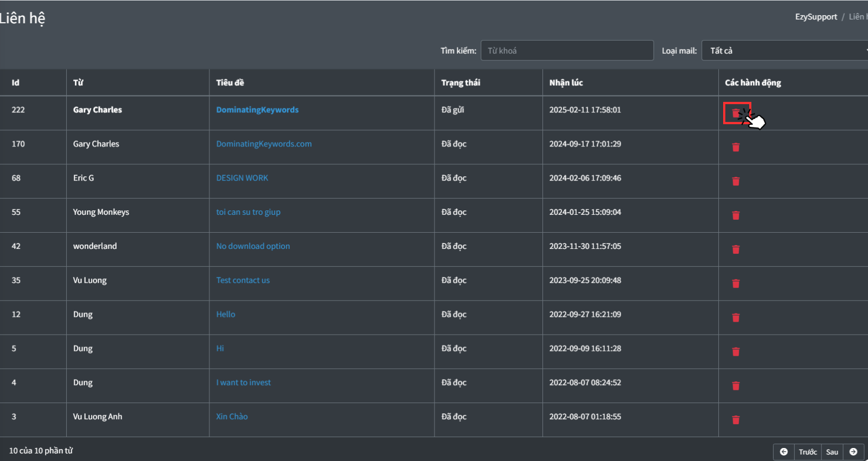Open the No download option message
This screenshot has width=868, height=461.
pyautogui.click(x=253, y=246)
